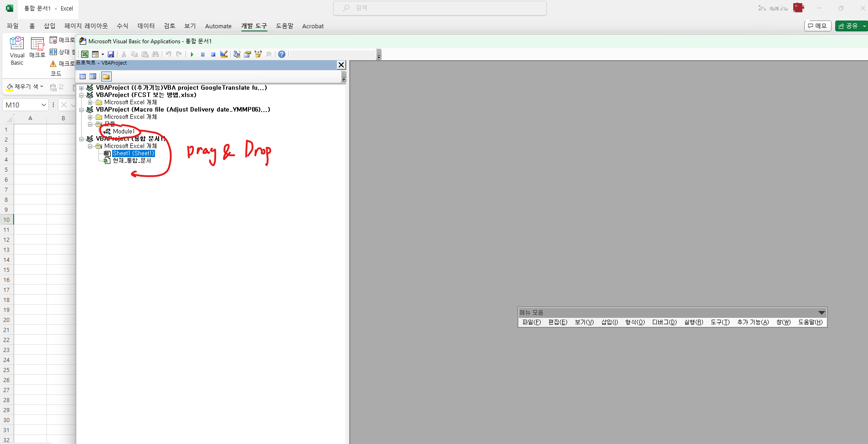Click the Undo arrow icon
Screen dimensions: 868x444
point(168,54)
